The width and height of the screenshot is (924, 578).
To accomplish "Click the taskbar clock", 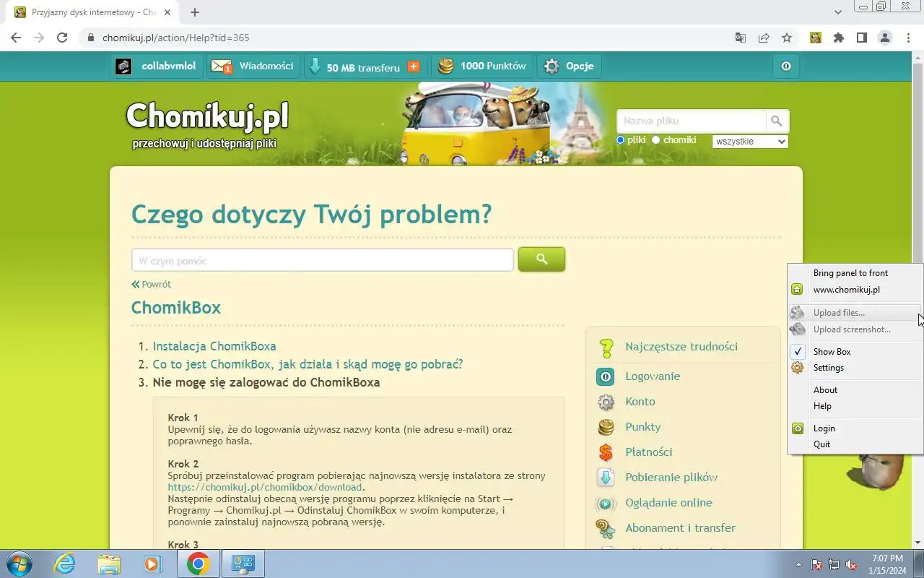I will [887, 564].
